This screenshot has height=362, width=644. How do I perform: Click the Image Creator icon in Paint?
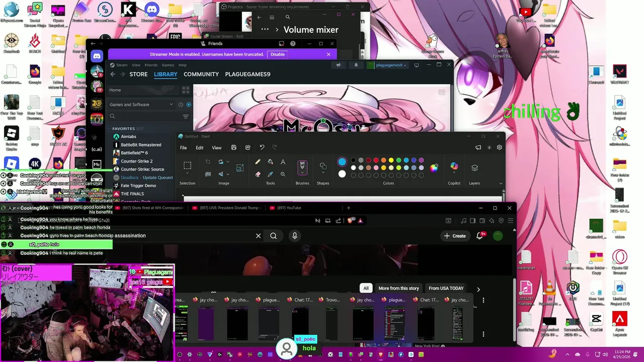tap(240, 168)
